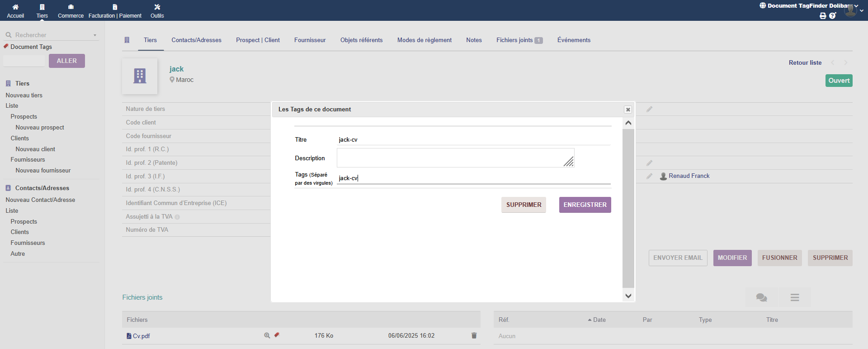Sort events by the Date column
The height and width of the screenshot is (349, 868).
599,320
